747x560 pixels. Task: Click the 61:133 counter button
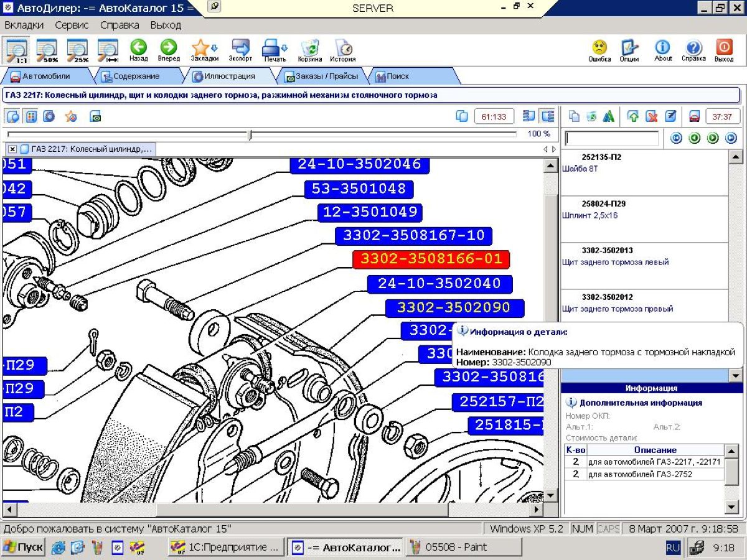point(494,116)
